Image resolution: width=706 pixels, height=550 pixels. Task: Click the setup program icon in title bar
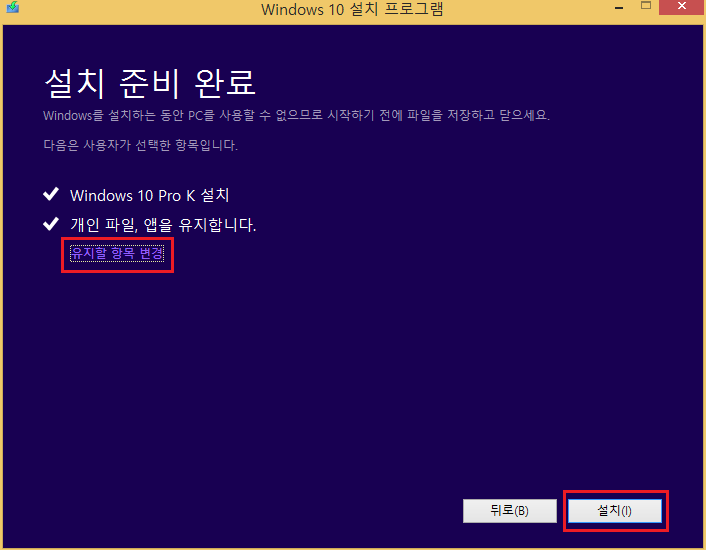pos(13,7)
